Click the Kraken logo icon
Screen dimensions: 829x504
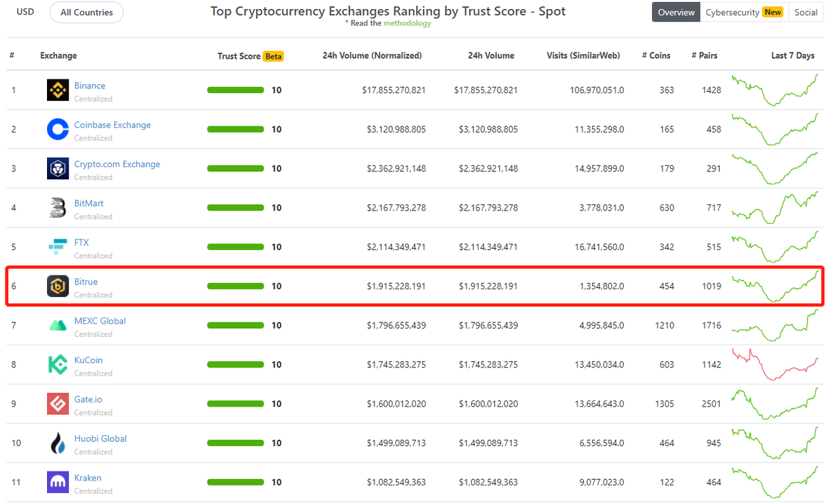click(57, 483)
